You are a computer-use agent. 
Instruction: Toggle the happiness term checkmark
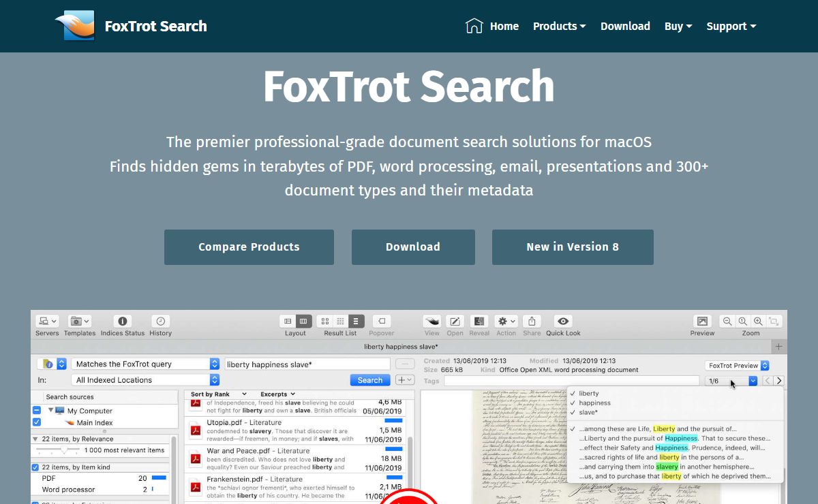click(x=573, y=403)
